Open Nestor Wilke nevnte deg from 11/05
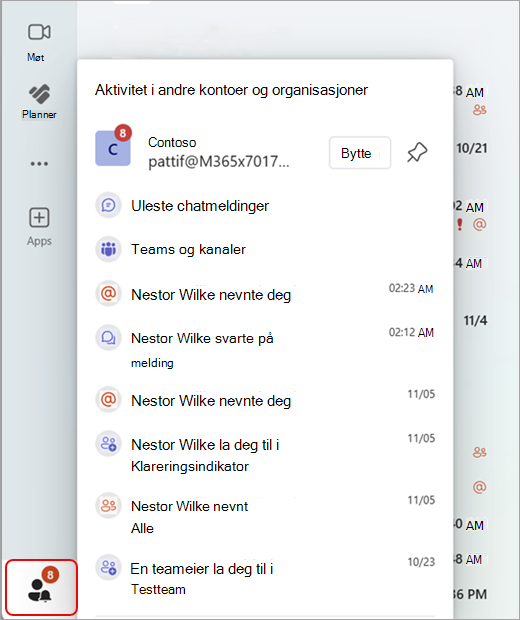This screenshot has width=520, height=620. click(x=264, y=401)
